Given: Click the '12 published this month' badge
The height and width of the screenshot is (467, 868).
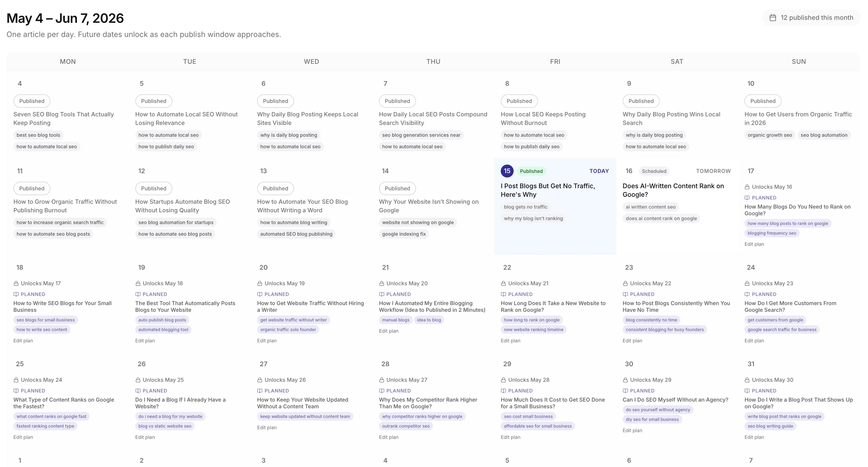Looking at the screenshot, I should 811,18.
